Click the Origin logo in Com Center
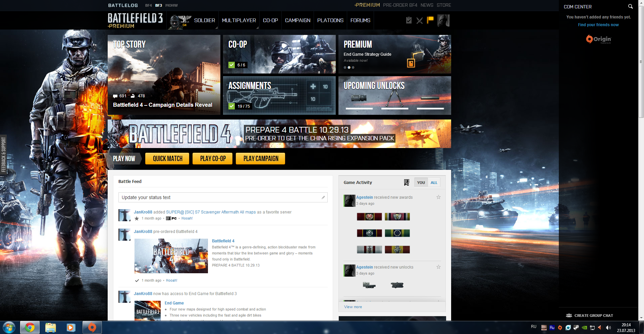Image resolution: width=644 pixels, height=334 pixels. 599,39
